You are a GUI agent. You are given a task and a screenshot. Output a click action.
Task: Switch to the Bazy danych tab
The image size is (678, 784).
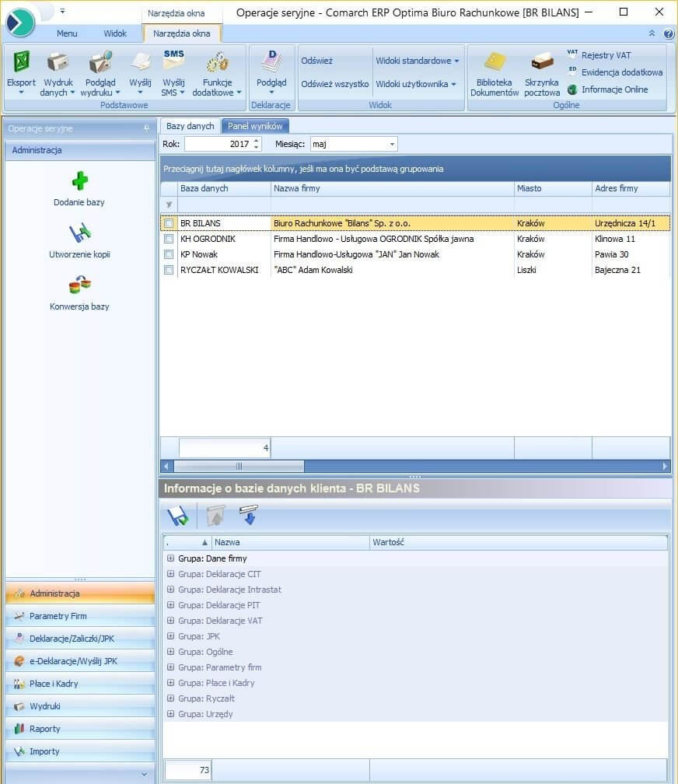pyautogui.click(x=190, y=126)
